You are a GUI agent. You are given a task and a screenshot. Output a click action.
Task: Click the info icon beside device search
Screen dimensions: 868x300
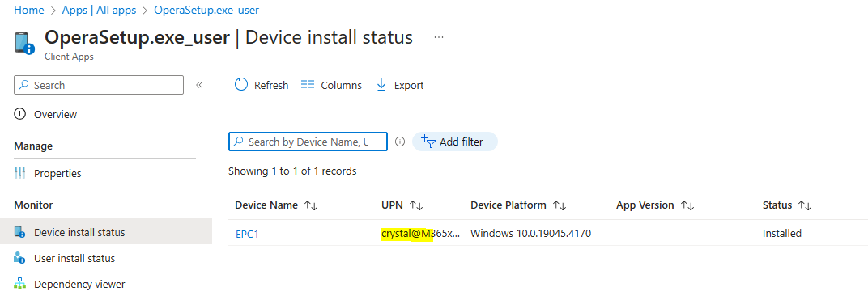coord(400,142)
